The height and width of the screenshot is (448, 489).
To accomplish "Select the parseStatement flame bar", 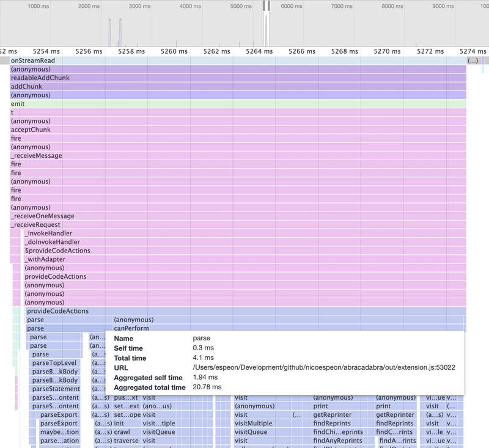I will pyautogui.click(x=55, y=389).
